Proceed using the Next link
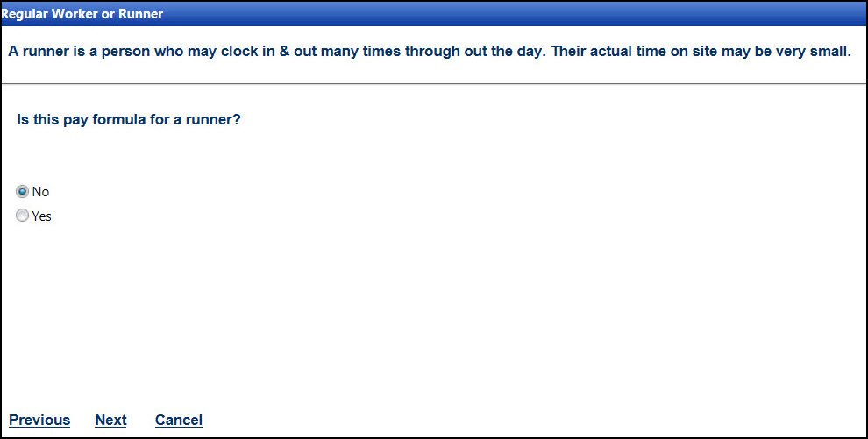868x439 pixels. pyautogui.click(x=110, y=421)
